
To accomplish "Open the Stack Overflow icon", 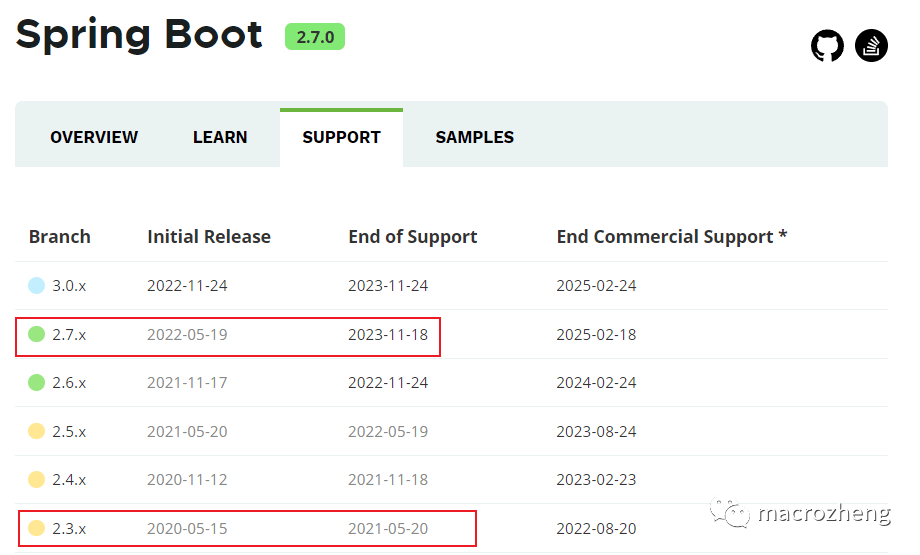I will (871, 46).
